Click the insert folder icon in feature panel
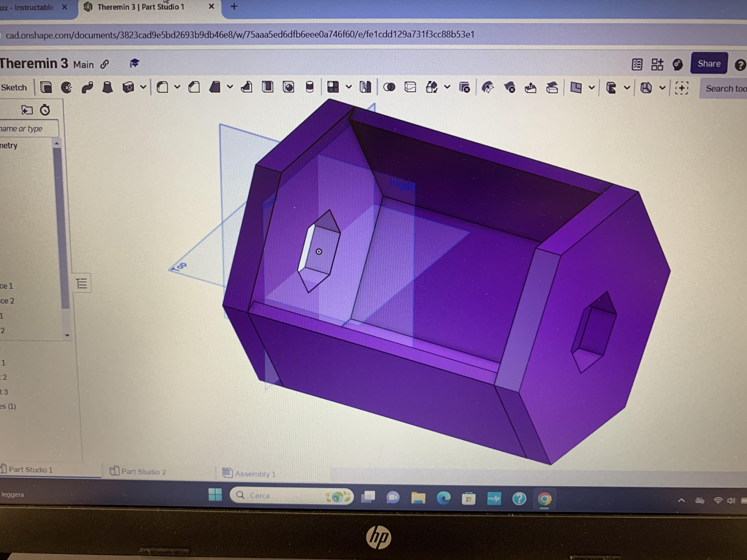This screenshot has height=560, width=747. coord(27,110)
